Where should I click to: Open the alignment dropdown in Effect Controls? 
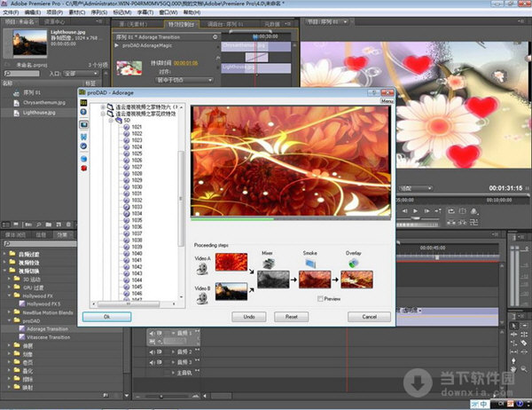click(184, 80)
